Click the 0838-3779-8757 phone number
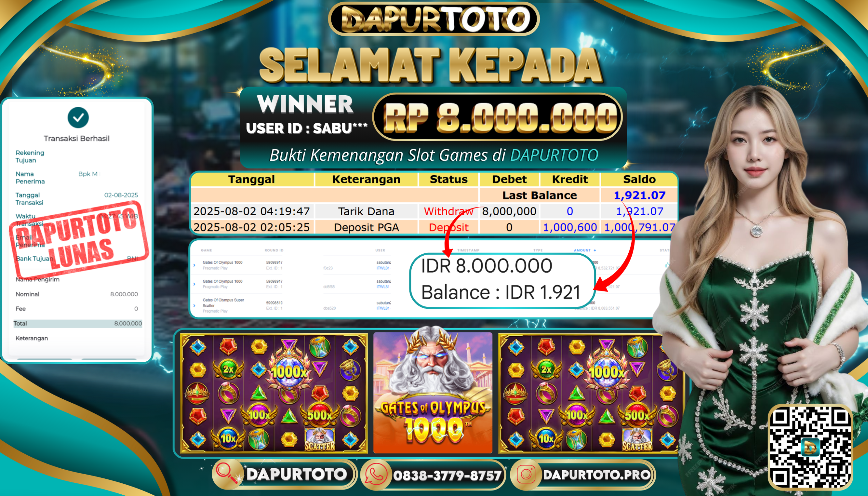The image size is (868, 496). [x=447, y=475]
